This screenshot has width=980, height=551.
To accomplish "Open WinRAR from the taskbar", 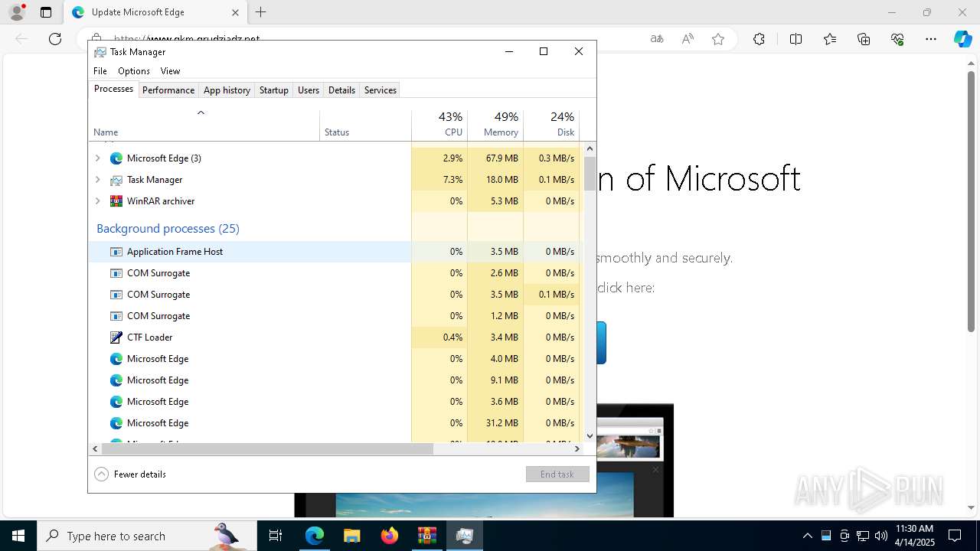I will [426, 536].
